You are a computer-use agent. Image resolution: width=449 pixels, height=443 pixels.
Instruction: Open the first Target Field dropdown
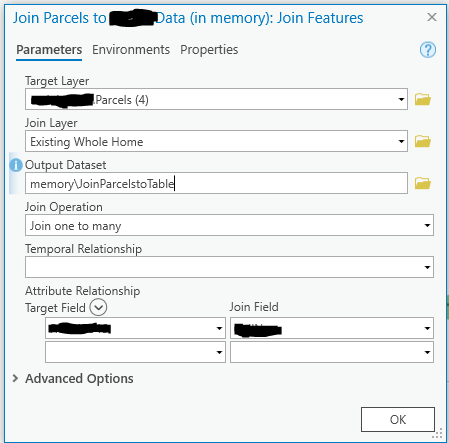point(135,328)
